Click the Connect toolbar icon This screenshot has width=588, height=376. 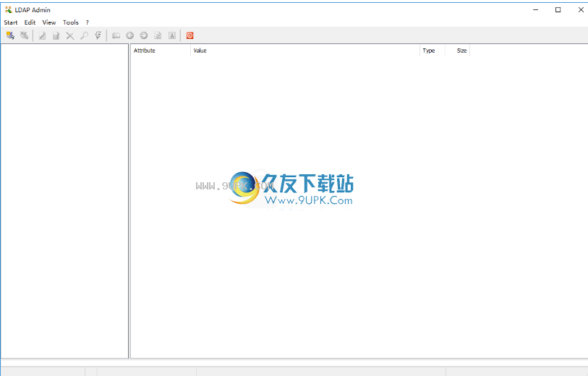10,35
